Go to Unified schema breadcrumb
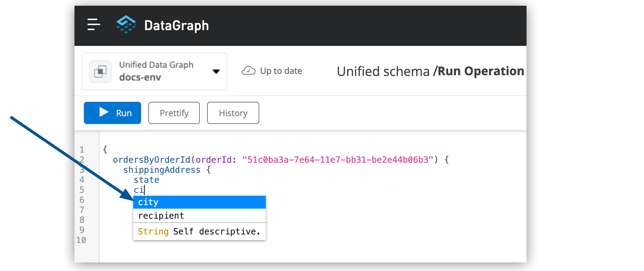Screen dimensions: 644x271 [x=383, y=71]
